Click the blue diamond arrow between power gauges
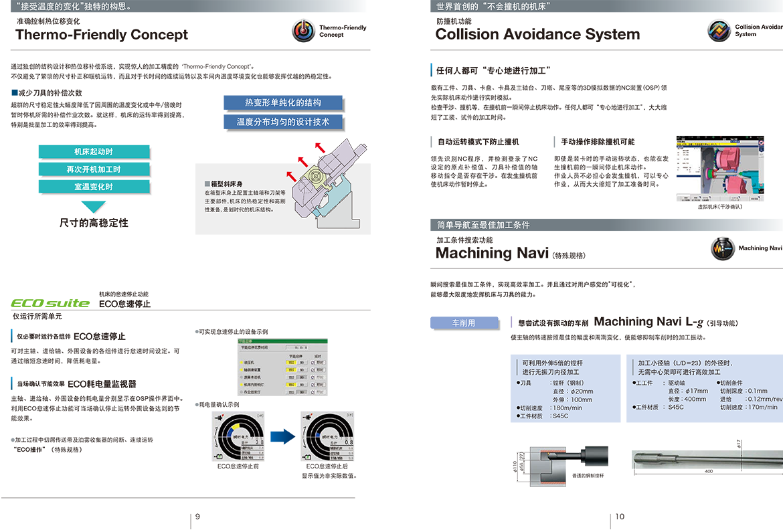Screen dimensions: 783x532 coord(282,438)
